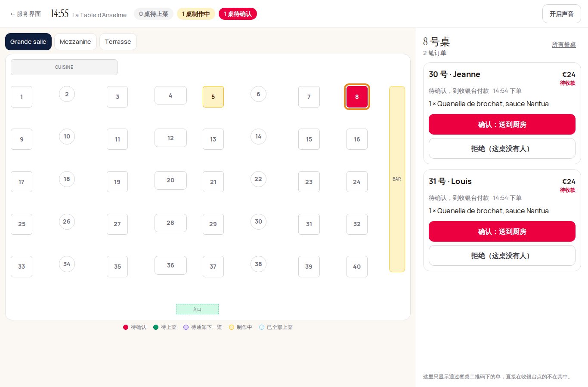This screenshot has width=588, height=387.
Task: Click the yellow 制作中 legend dot
Action: (x=232, y=327)
